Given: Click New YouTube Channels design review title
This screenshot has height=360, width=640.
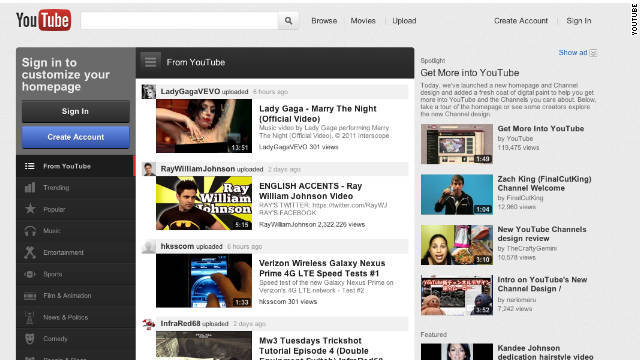Looking at the screenshot, I should click(x=542, y=234).
